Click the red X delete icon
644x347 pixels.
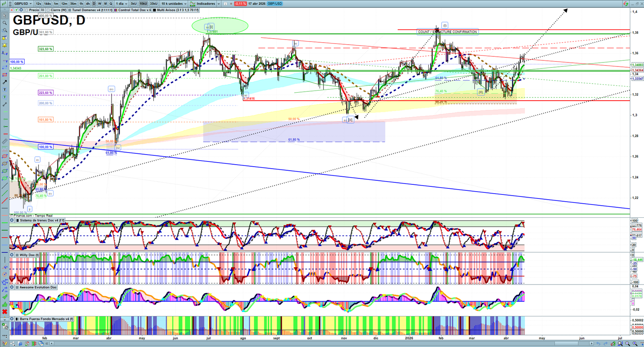point(4,312)
